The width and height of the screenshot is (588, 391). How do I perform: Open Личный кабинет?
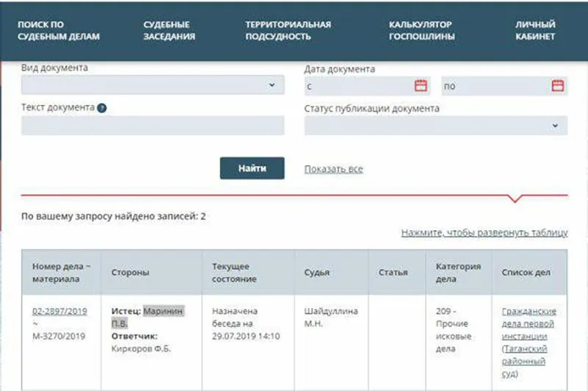pos(535,30)
